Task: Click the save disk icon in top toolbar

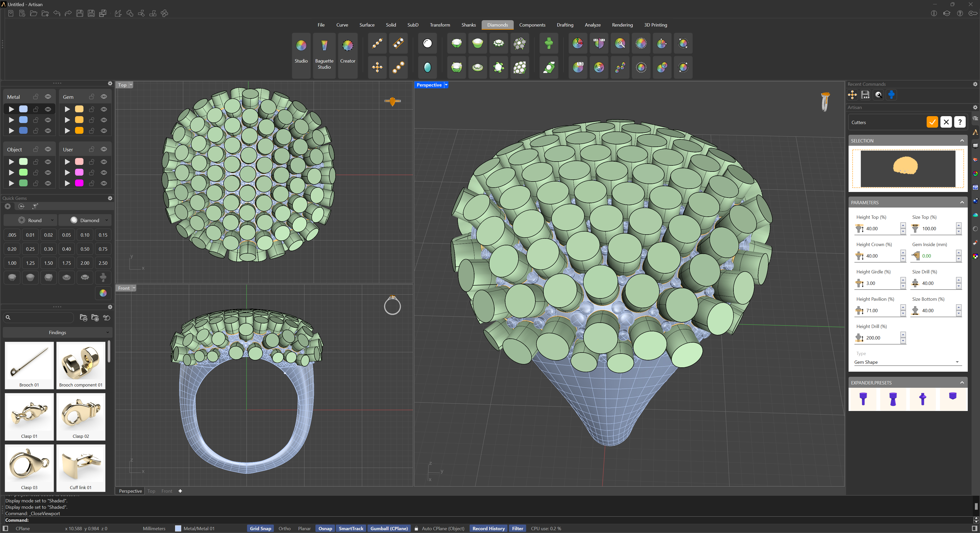Action: tap(80, 13)
